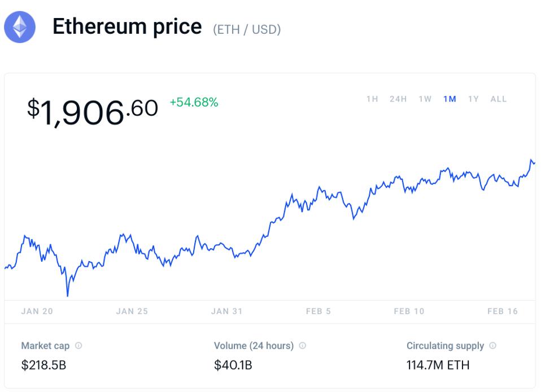Image resolution: width=541 pixels, height=392 pixels.
Task: Click the +54.68% change indicator
Action: tap(194, 103)
